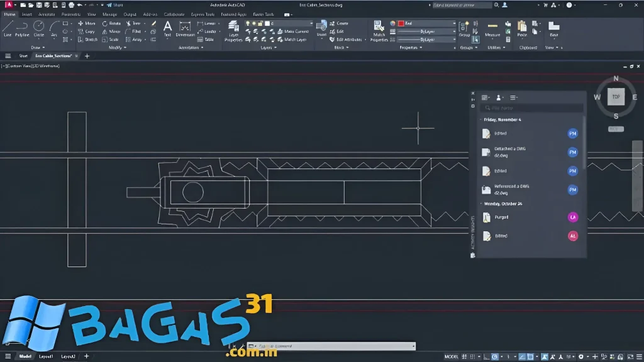Toggle snap mode in status bar
The height and width of the screenshot is (362, 644).
pyautogui.click(x=472, y=357)
